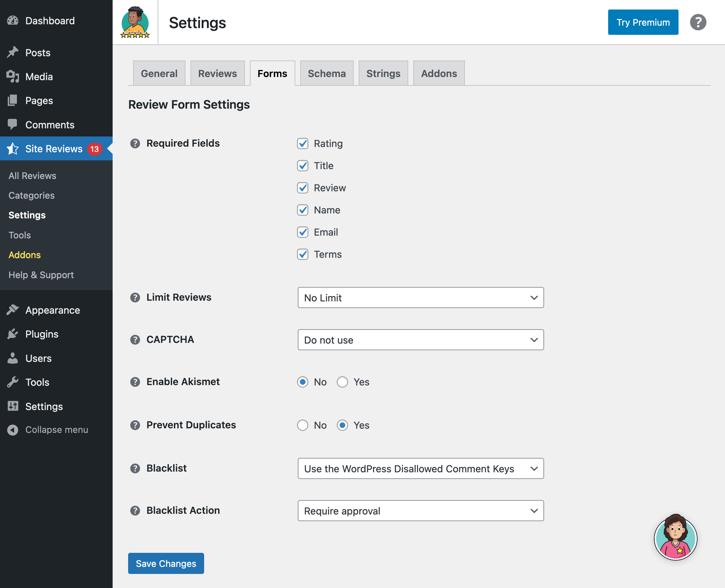Click help icon beside Enable Akismet

click(135, 382)
